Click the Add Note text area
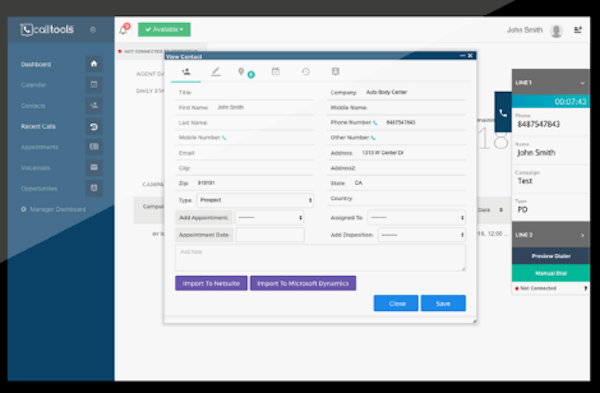The width and height of the screenshot is (600, 393). click(321, 258)
